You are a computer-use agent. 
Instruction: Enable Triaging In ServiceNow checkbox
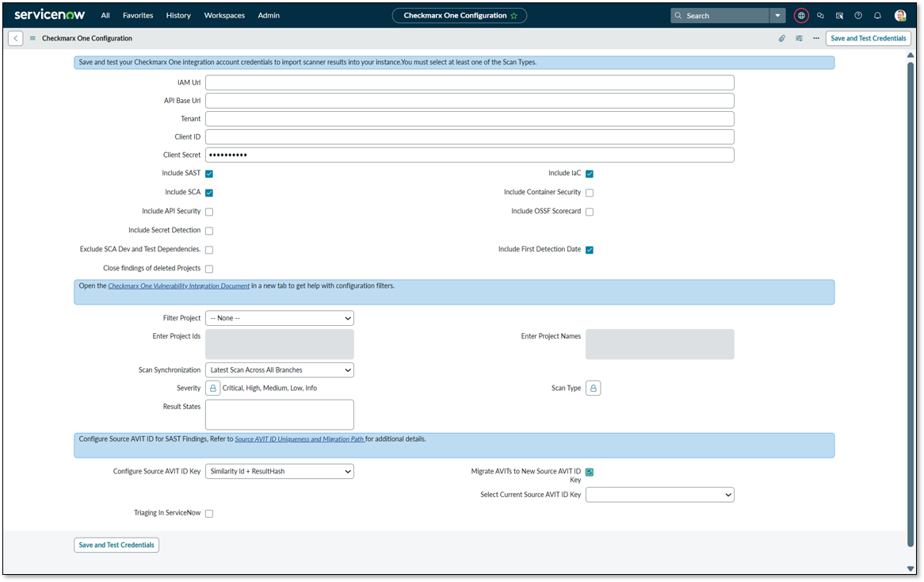point(209,514)
